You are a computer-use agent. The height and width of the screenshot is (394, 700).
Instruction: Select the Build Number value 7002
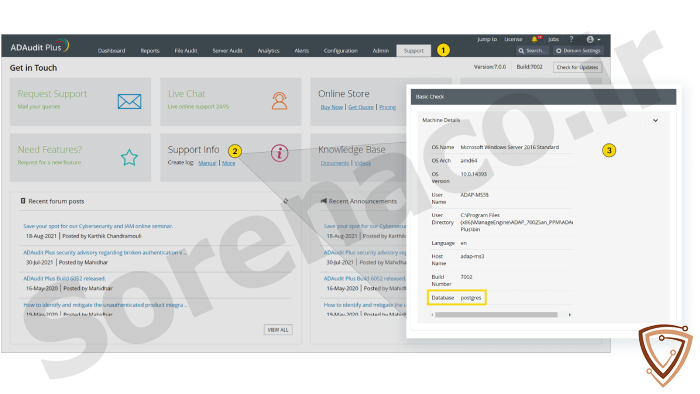467,277
